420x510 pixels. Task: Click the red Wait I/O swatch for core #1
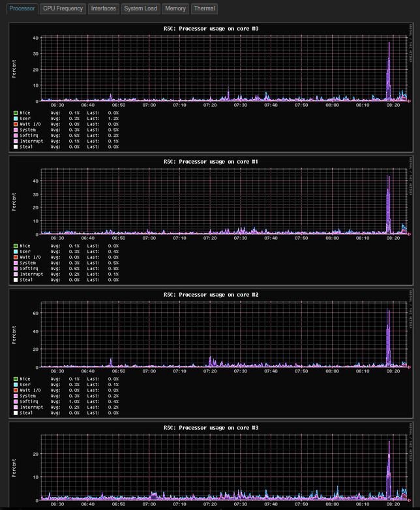pyautogui.click(x=16, y=257)
